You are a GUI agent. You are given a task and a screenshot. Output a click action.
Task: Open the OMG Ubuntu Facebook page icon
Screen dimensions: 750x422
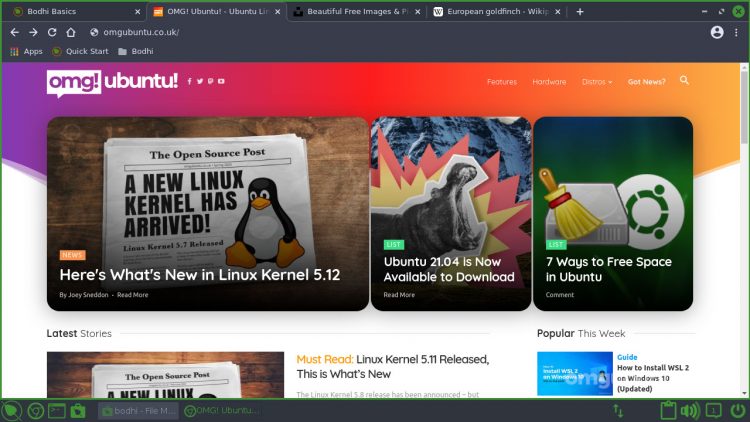click(189, 81)
